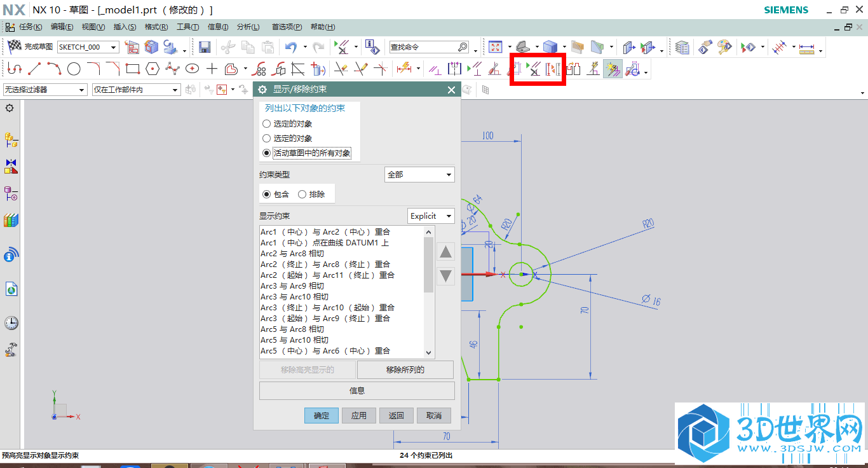This screenshot has width=868, height=468.
Task: Click the 移除所列的 button
Action: click(x=405, y=369)
